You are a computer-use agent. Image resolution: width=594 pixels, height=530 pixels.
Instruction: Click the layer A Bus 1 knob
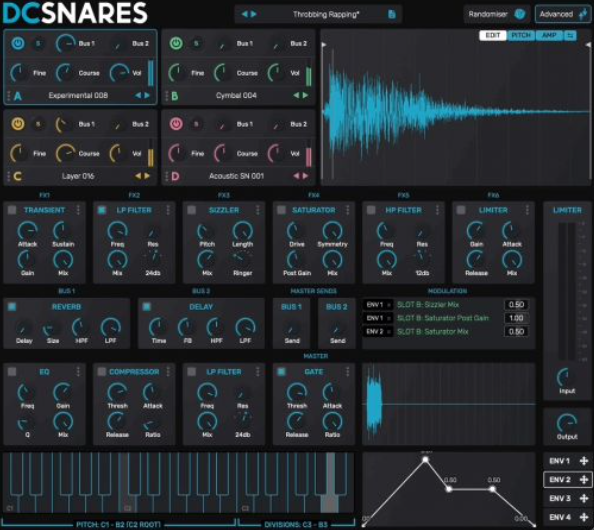pos(65,44)
